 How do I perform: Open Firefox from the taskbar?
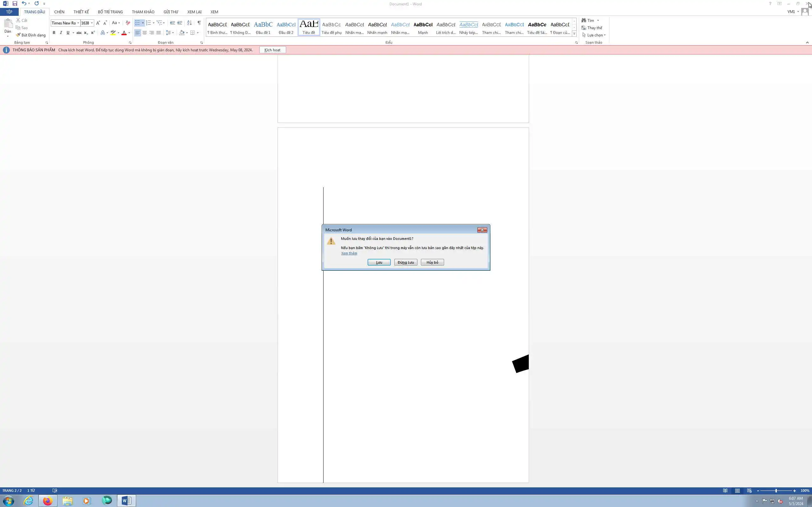48,501
